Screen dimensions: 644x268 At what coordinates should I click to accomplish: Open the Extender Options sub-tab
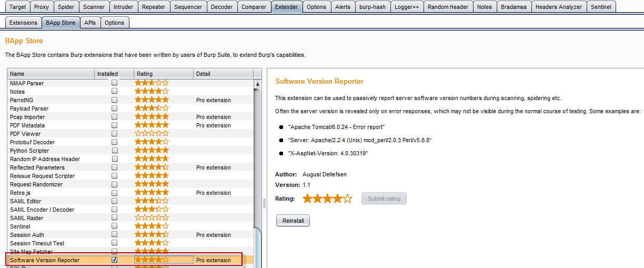[x=114, y=23]
